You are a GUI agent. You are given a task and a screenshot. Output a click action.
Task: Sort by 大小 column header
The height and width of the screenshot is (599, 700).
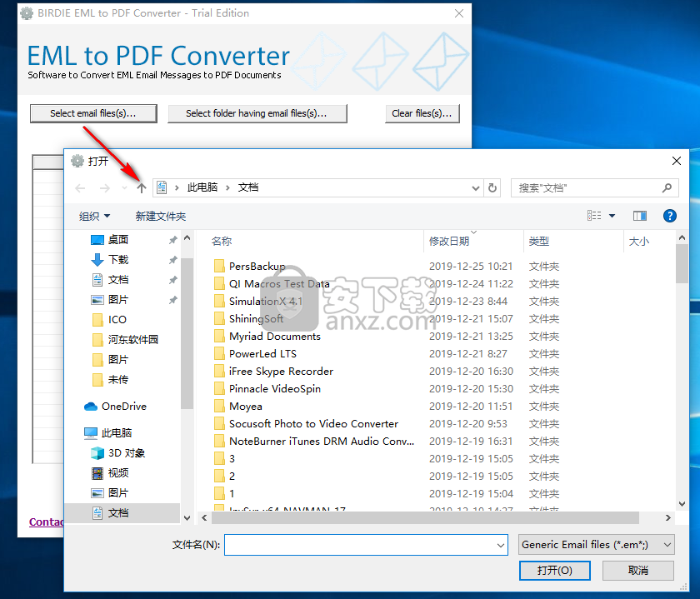pos(639,242)
